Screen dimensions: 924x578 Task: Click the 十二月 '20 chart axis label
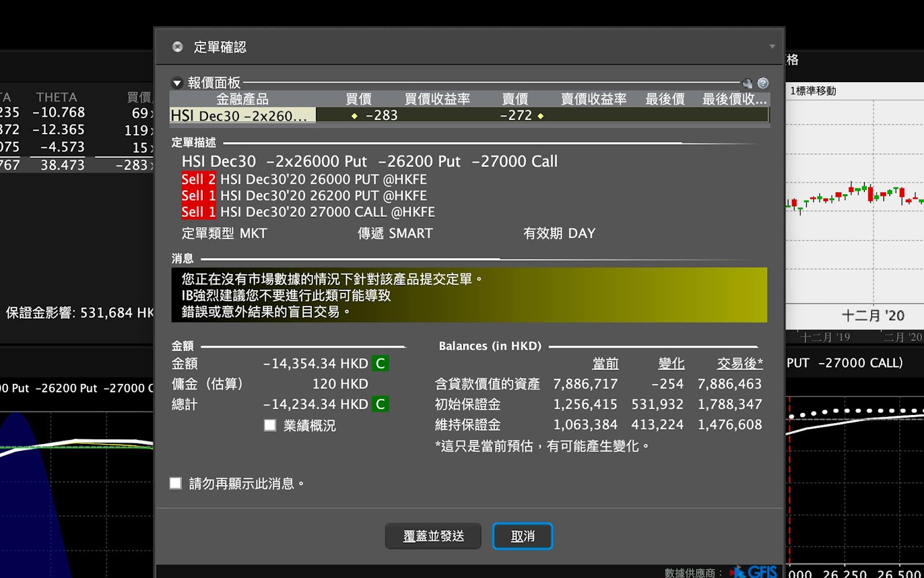click(873, 316)
